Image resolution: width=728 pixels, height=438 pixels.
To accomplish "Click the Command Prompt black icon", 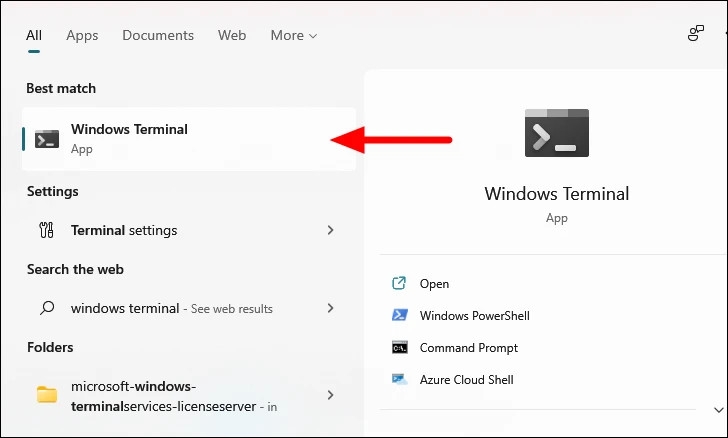I will click(x=400, y=347).
